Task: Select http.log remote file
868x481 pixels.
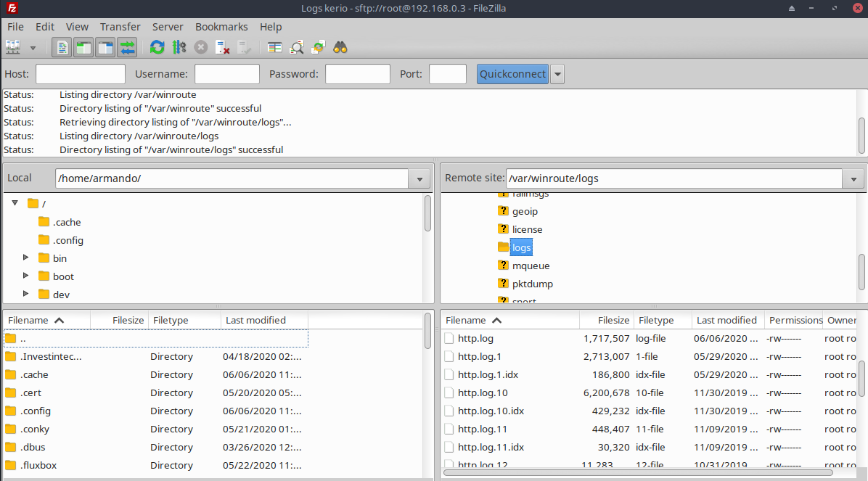Action: tap(650, 338)
